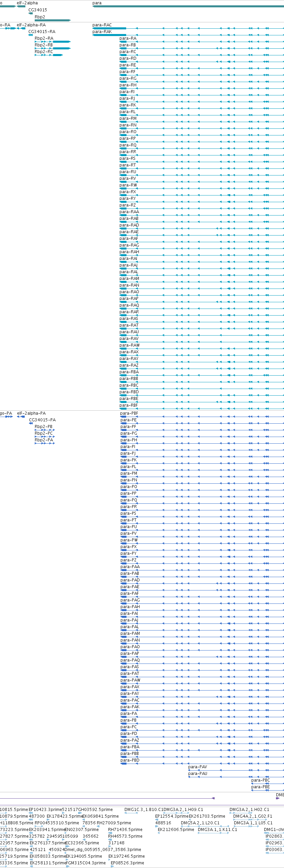Click the para-RZ transcript label
Image resolution: width=284 pixels, height=868 pixels.
click(x=127, y=205)
